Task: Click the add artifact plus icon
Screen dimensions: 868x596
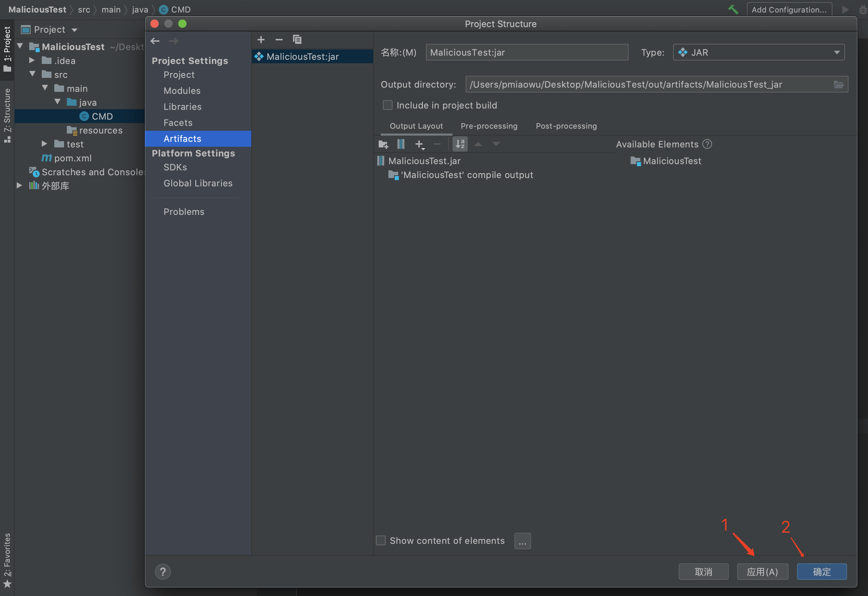Action: point(261,40)
